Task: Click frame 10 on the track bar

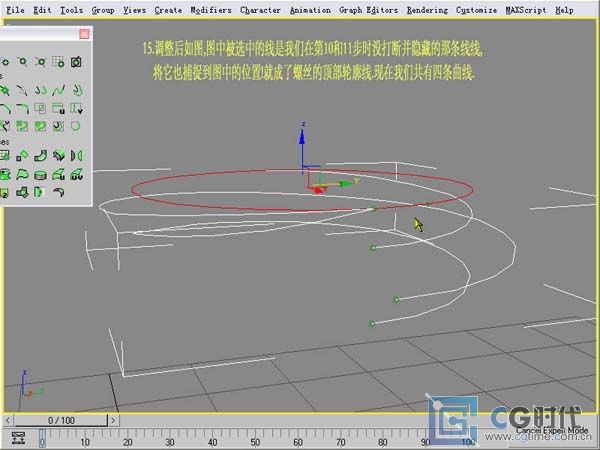Action: 85,442
